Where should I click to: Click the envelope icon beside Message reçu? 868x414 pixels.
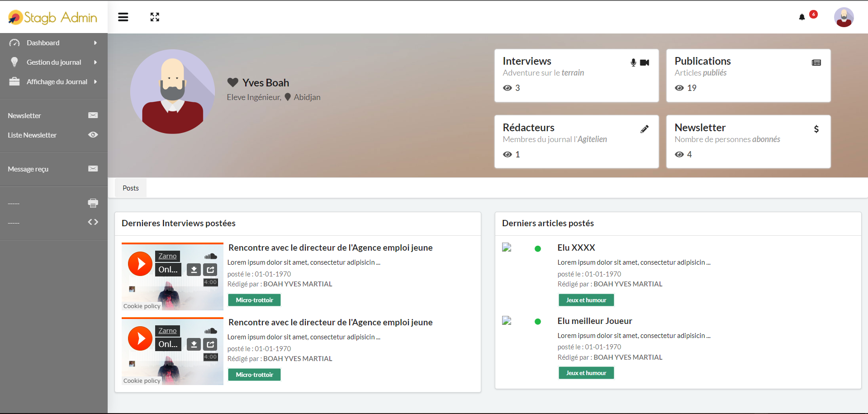(x=93, y=169)
